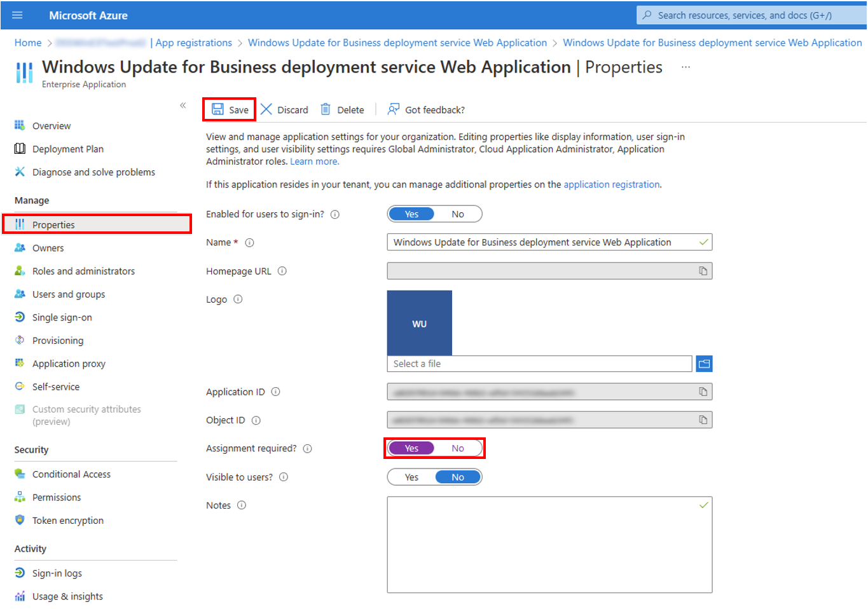The width and height of the screenshot is (868, 609).
Task: Click into the Notes text area
Action: coord(549,545)
